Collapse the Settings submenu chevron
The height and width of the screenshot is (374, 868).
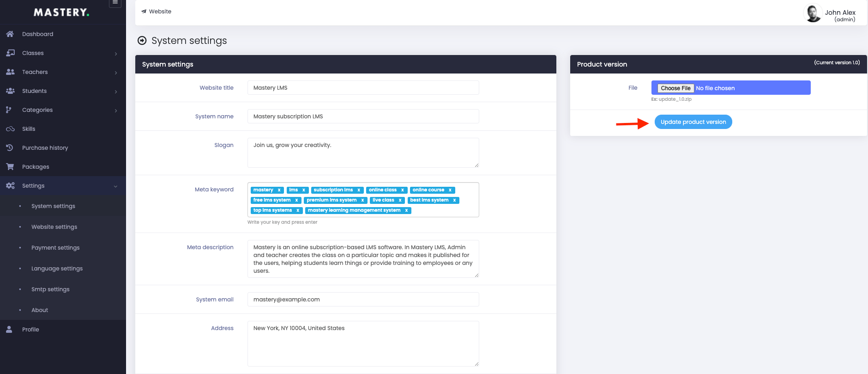pos(115,186)
